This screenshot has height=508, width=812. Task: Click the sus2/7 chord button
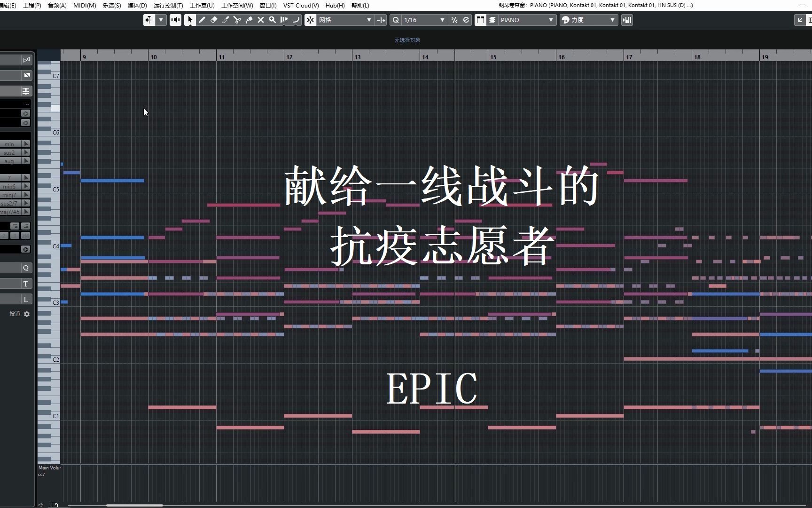pyautogui.click(x=10, y=203)
